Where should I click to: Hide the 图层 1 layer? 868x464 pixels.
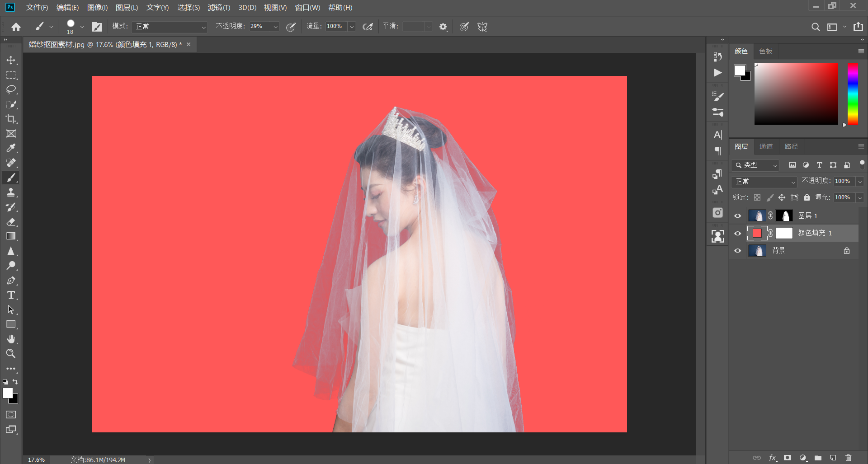click(737, 216)
